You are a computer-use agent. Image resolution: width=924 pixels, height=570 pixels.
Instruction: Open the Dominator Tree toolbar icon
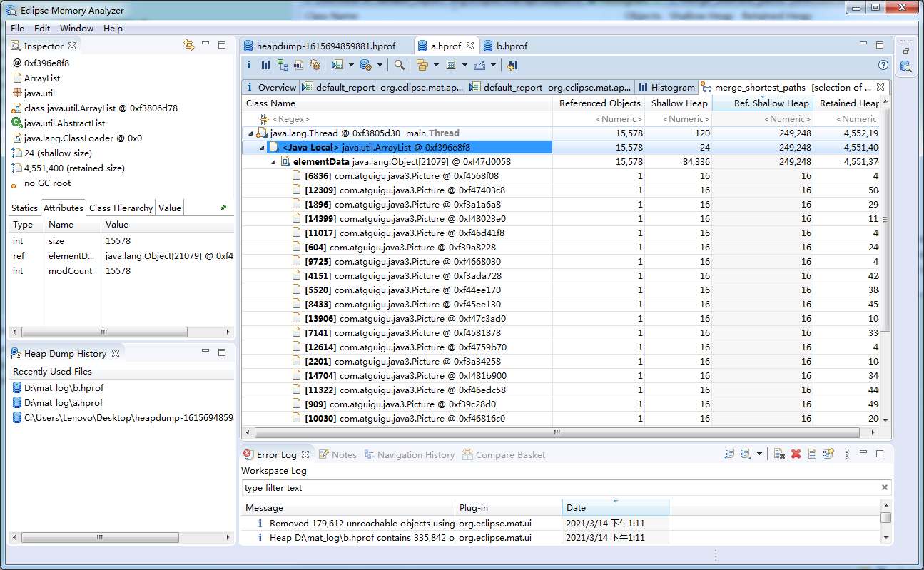[282, 65]
